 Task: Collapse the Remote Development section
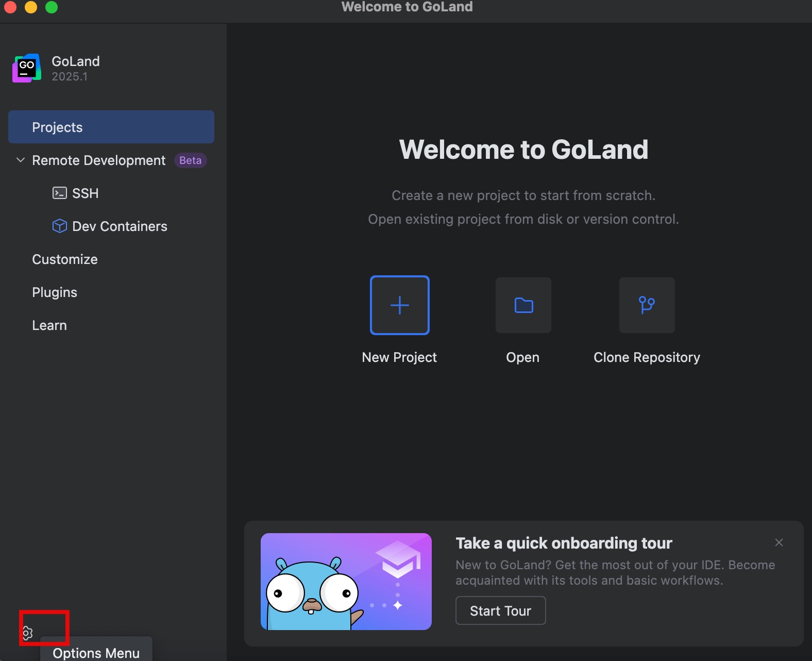[21, 160]
